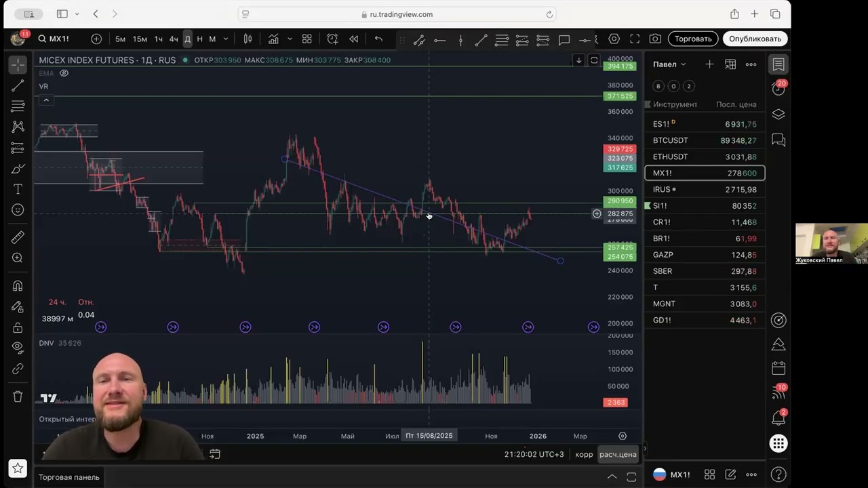
Task: Click the Опубликовать button
Action: pos(755,39)
